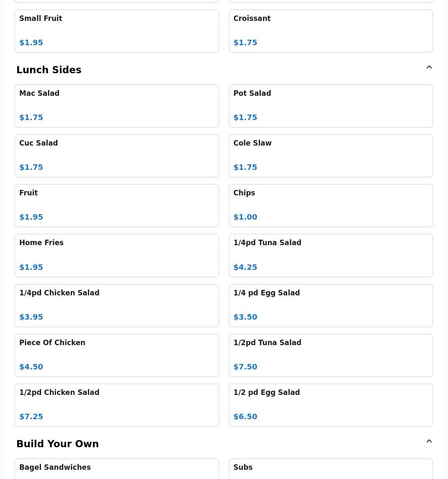The height and width of the screenshot is (479, 448).
Task: Choose the Cuc Salad card
Action: pyautogui.click(x=117, y=156)
